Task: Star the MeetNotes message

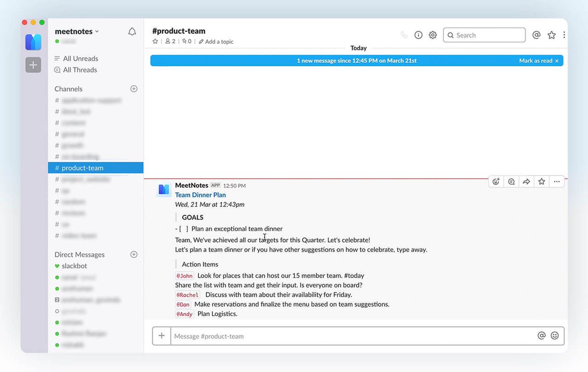Action: (x=541, y=181)
